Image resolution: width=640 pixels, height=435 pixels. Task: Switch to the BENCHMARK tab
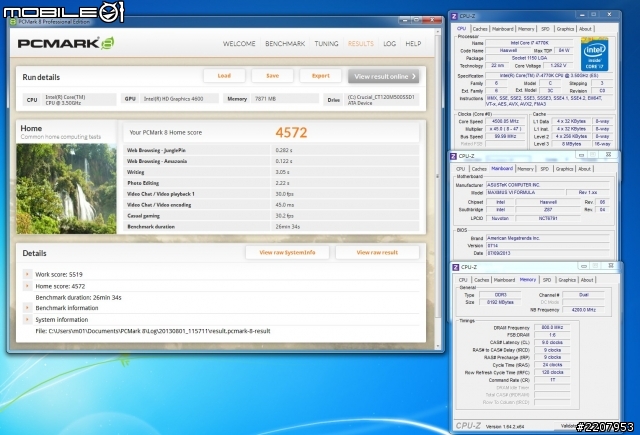[285, 44]
